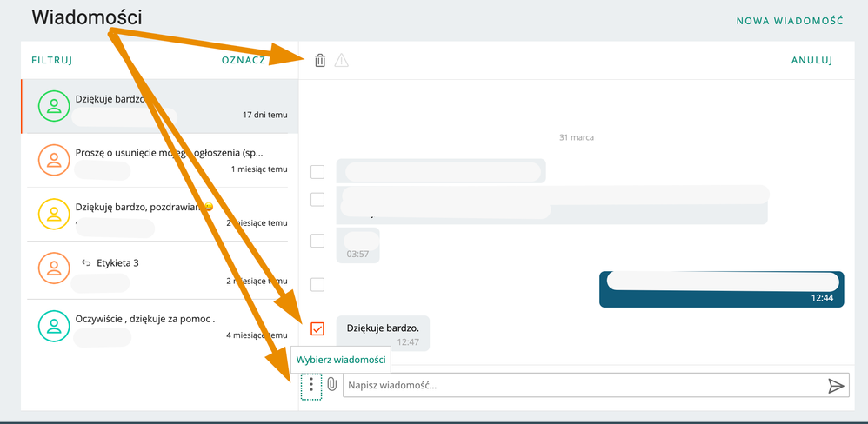Click the trash delete icon
The height and width of the screenshot is (424, 868).
click(320, 60)
